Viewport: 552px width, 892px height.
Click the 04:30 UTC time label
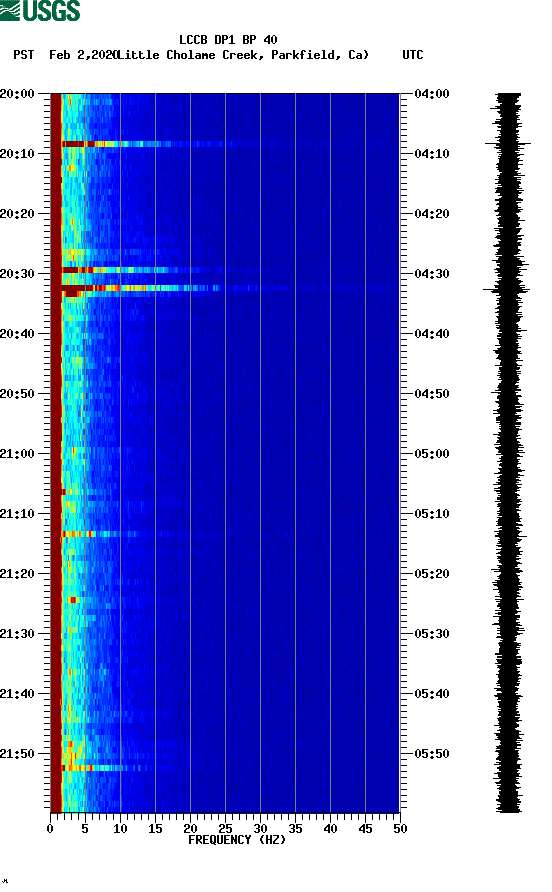(x=432, y=274)
